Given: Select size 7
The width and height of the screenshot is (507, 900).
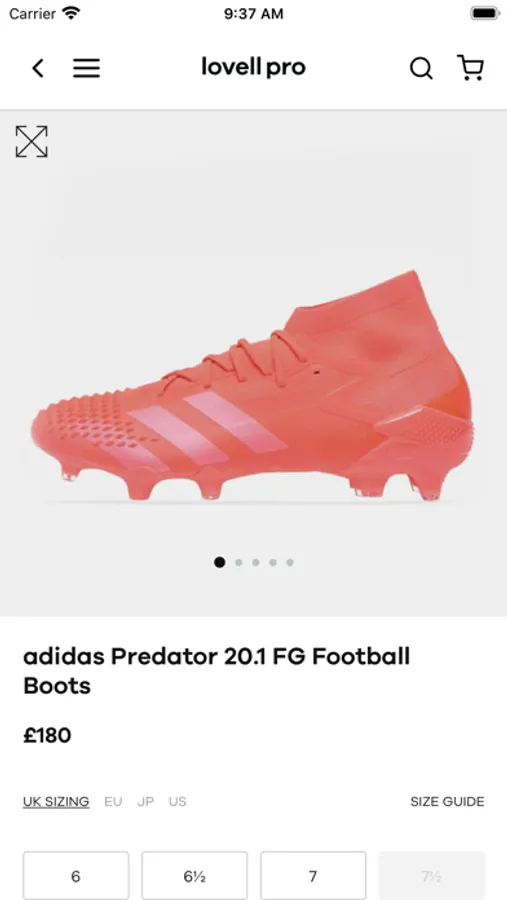Looking at the screenshot, I should point(313,876).
